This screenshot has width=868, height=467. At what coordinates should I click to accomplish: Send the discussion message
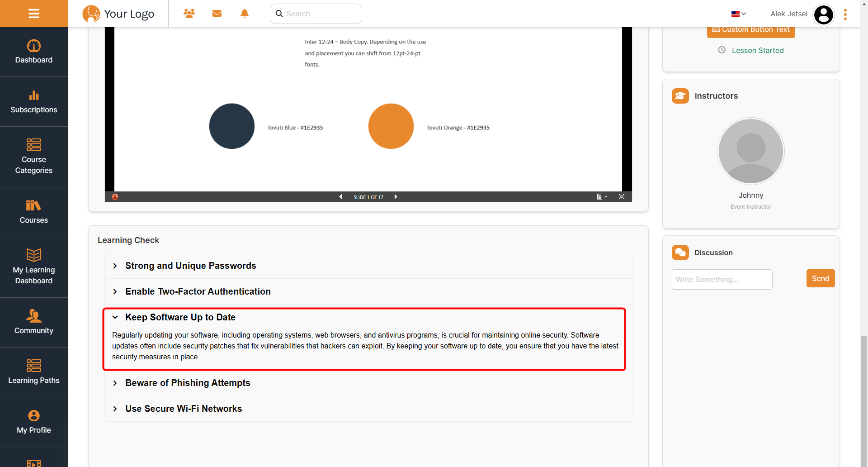[821, 279]
